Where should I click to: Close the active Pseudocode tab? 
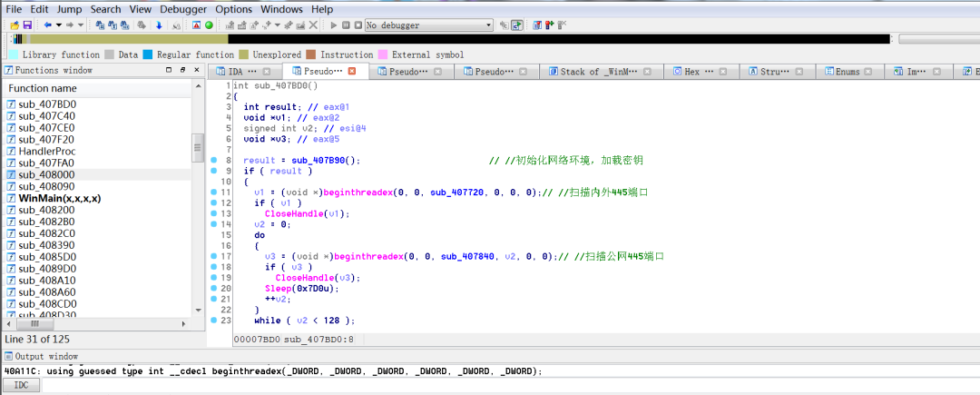(352, 71)
